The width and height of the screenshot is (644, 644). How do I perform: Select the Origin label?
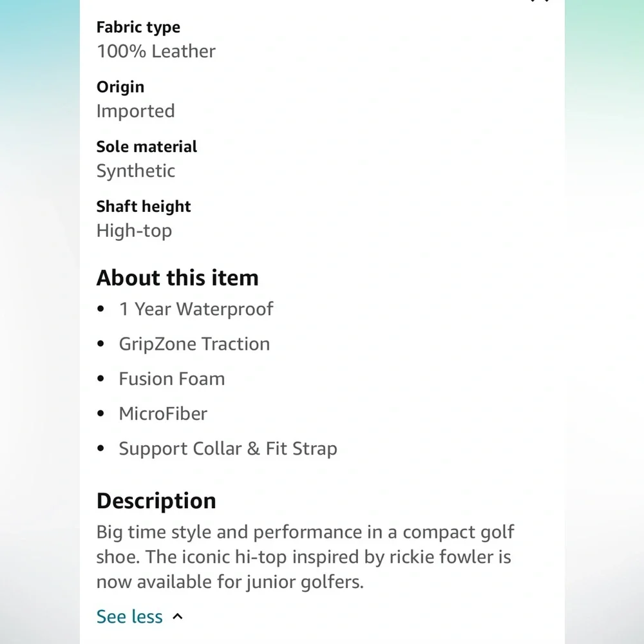click(120, 87)
